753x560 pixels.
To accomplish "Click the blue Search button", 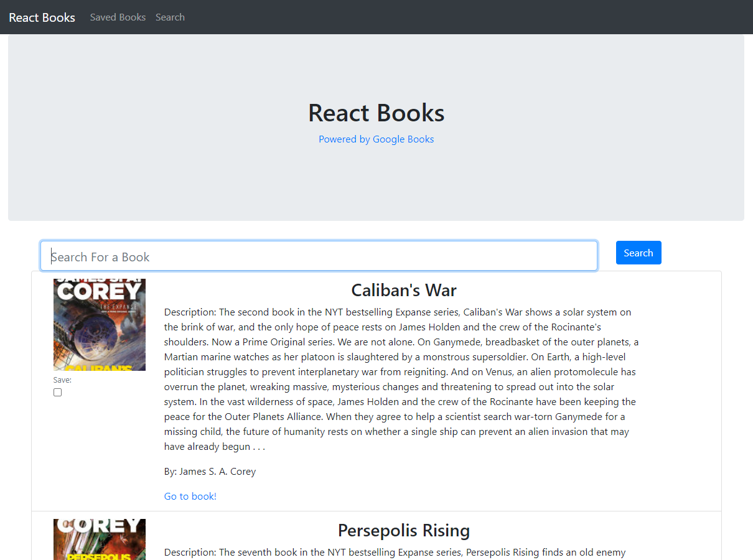I will point(638,253).
